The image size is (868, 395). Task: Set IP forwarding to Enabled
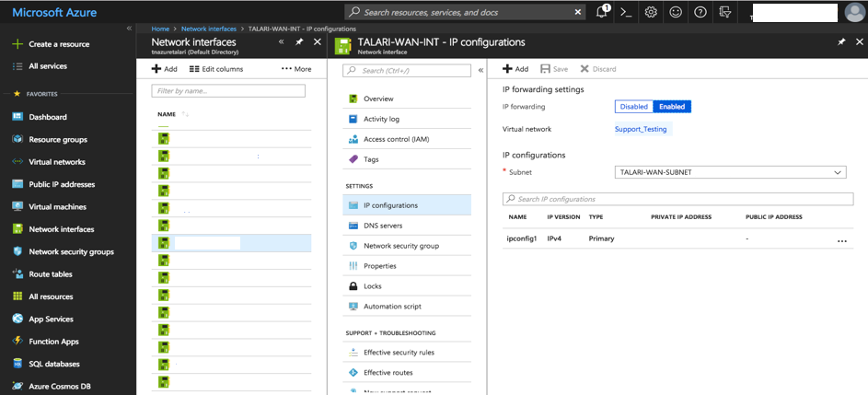(672, 107)
